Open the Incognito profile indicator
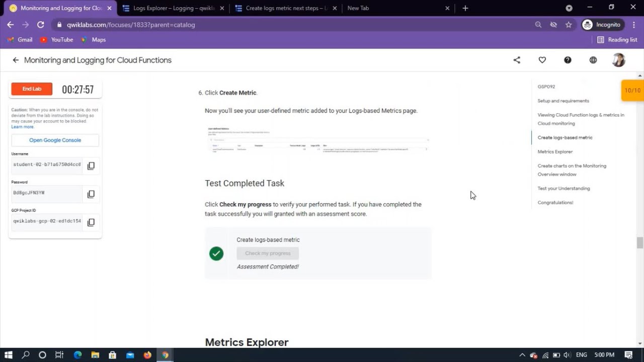Image resolution: width=644 pixels, height=362 pixels. tap(603, 25)
